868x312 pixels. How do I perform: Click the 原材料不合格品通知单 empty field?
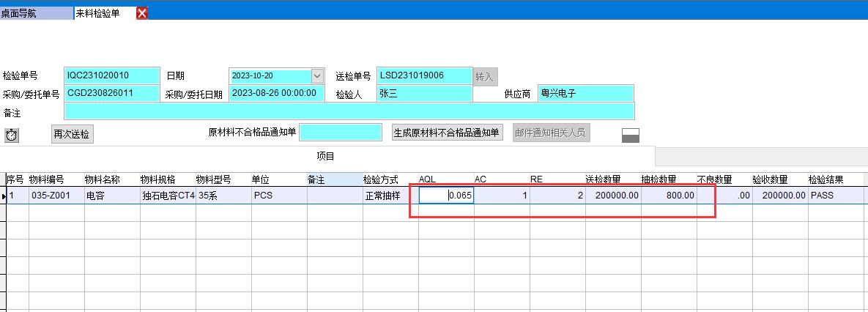(x=341, y=133)
